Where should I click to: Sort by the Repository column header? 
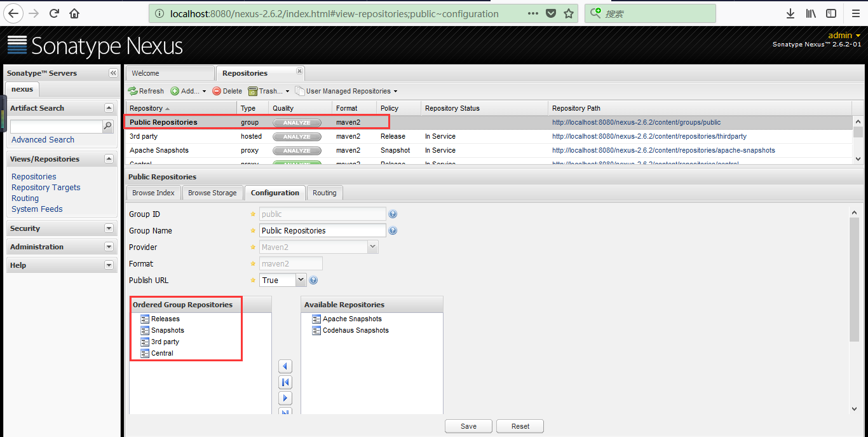click(x=181, y=108)
